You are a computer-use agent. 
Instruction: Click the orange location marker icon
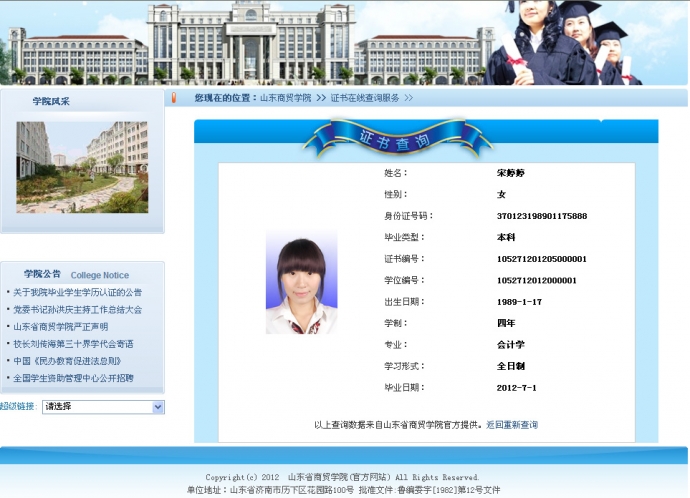[174, 98]
